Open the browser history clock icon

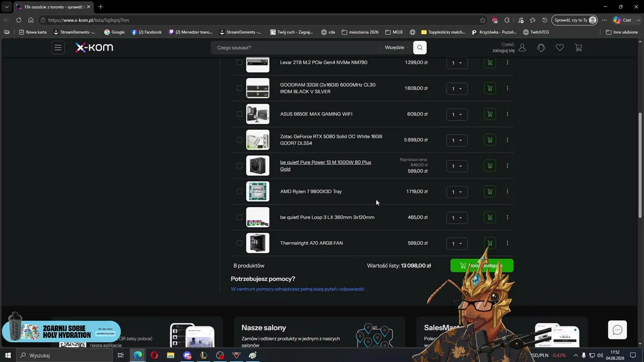544,20
